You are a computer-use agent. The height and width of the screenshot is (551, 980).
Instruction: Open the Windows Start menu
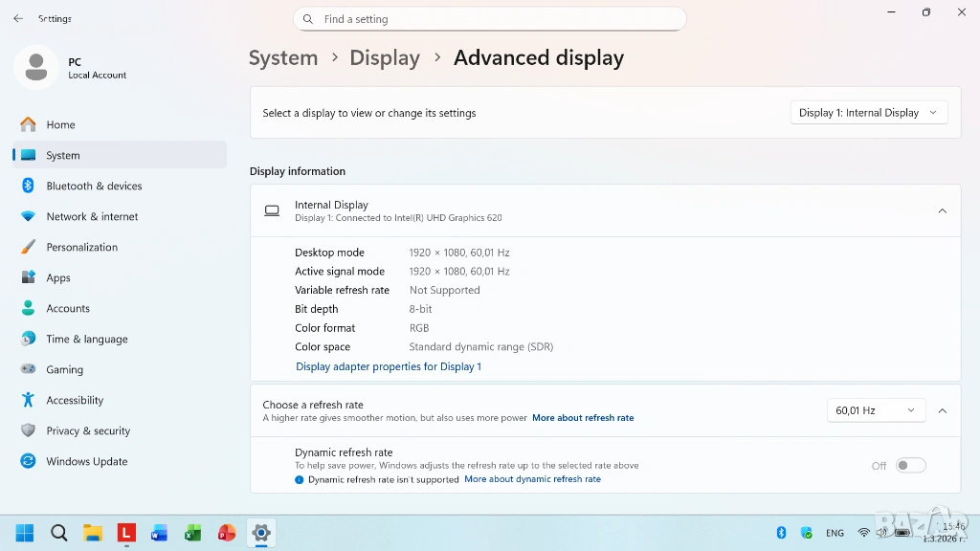(x=25, y=533)
